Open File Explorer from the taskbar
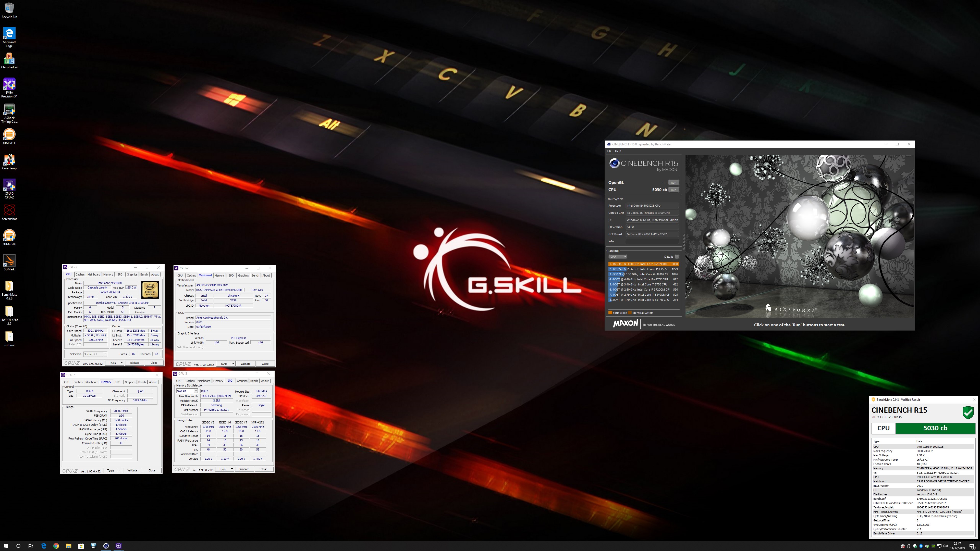This screenshot has height=551, width=980. (68, 546)
